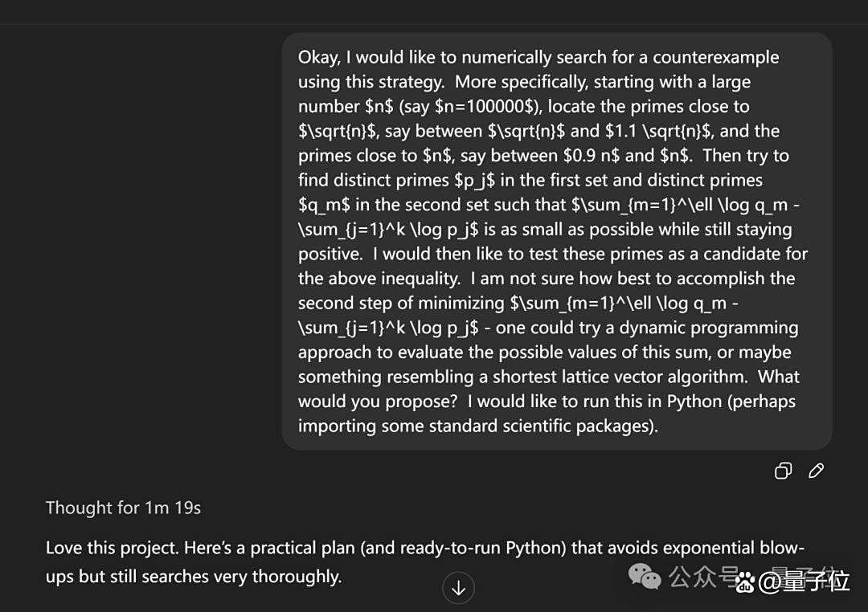Click the word 'counterexample' in the message
Image resolution: width=868 pixels, height=612 pixels.
(716, 57)
